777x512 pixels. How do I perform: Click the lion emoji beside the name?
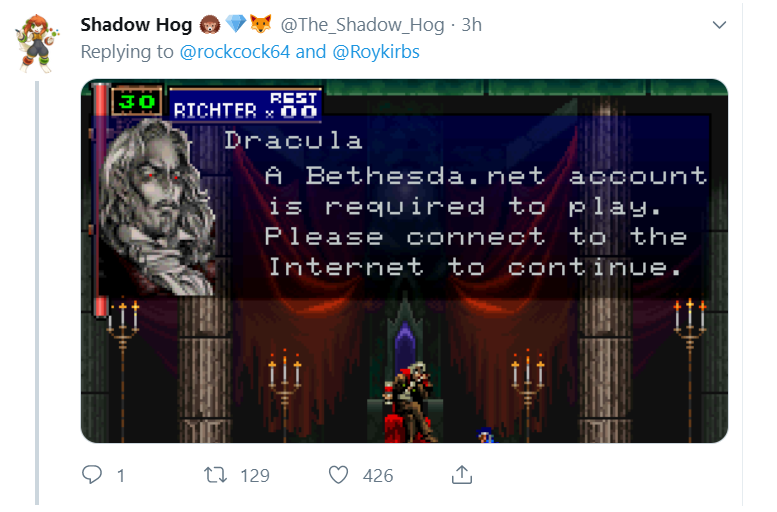tap(210, 24)
